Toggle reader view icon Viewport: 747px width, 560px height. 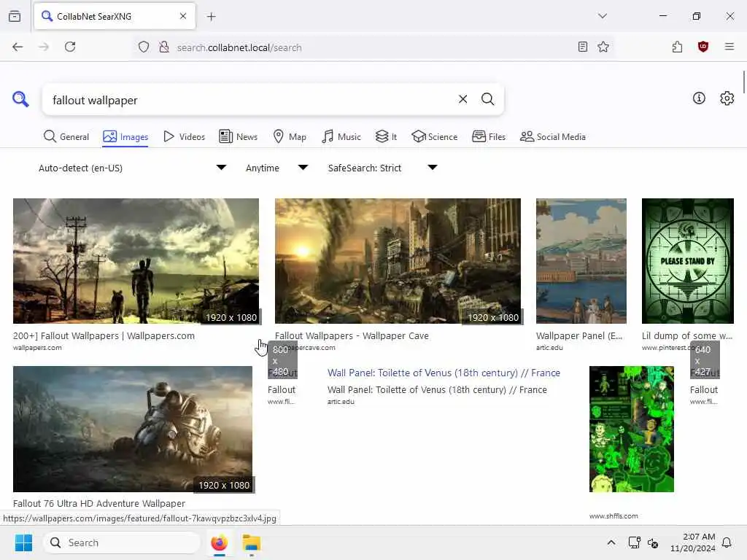point(582,47)
